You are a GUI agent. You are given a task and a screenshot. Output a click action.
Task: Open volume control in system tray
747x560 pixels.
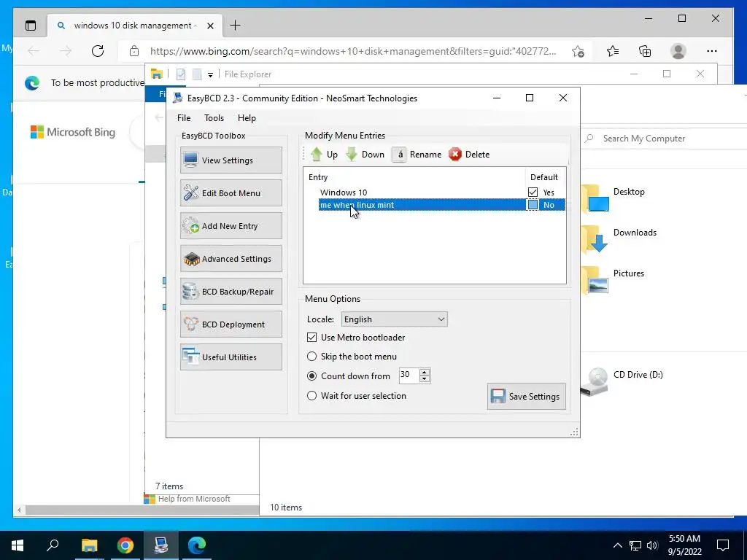652,545
